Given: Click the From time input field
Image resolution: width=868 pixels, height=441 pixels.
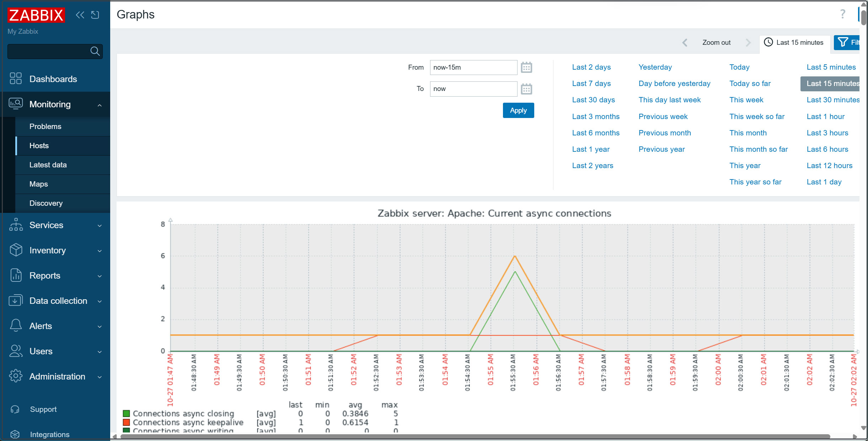Looking at the screenshot, I should (x=473, y=68).
